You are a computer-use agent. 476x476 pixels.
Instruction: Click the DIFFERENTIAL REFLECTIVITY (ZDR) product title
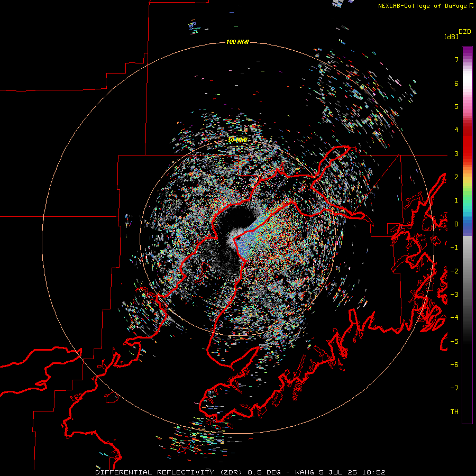(x=169, y=472)
